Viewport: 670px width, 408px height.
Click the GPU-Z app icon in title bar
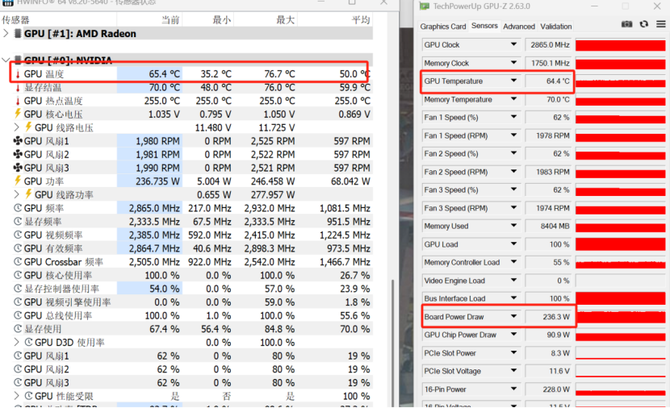click(424, 6)
